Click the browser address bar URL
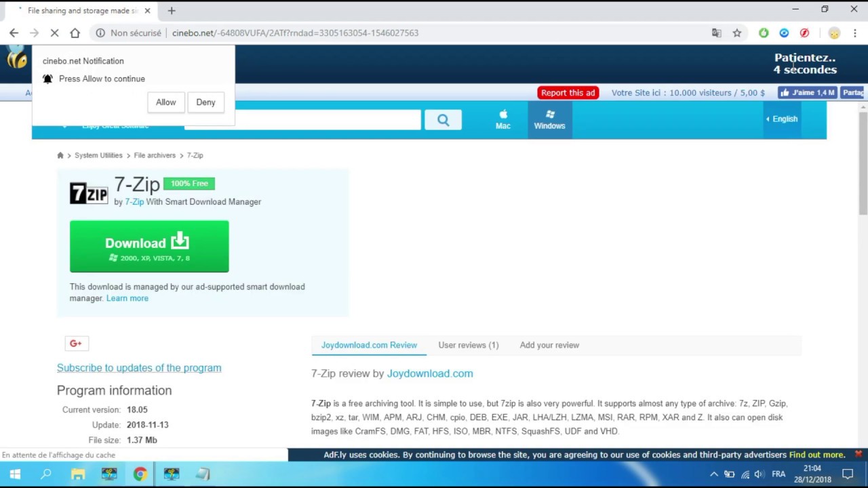Viewport: 868px width, 488px height. point(295,33)
